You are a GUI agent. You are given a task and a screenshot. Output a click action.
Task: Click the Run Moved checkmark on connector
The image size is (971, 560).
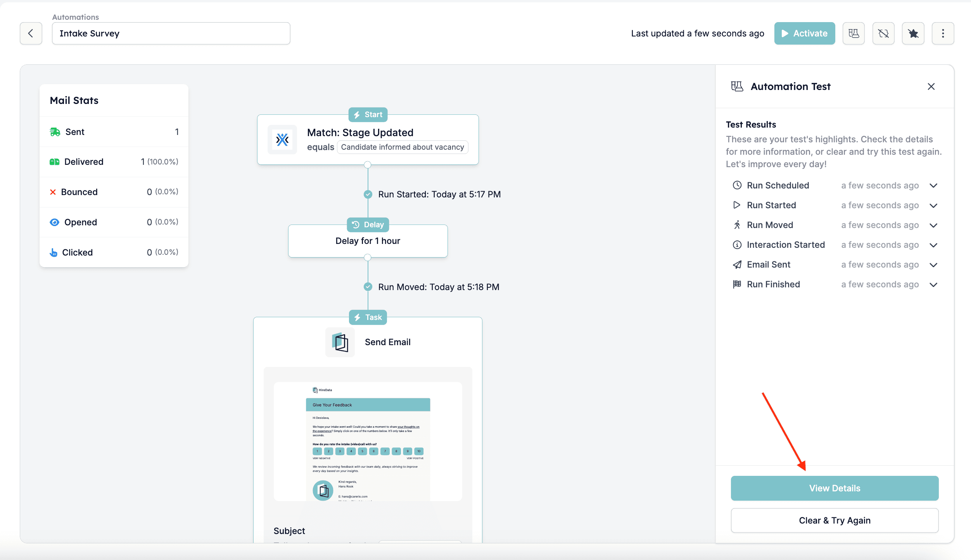pyautogui.click(x=368, y=287)
